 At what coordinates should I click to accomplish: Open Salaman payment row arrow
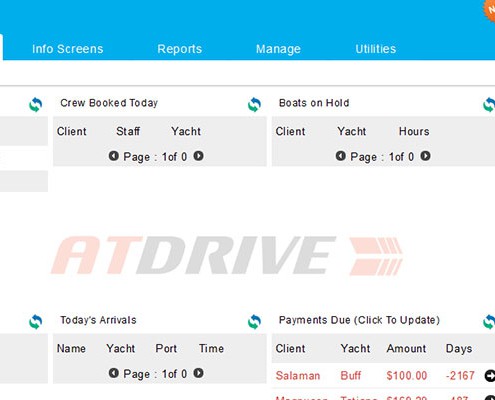(490, 376)
